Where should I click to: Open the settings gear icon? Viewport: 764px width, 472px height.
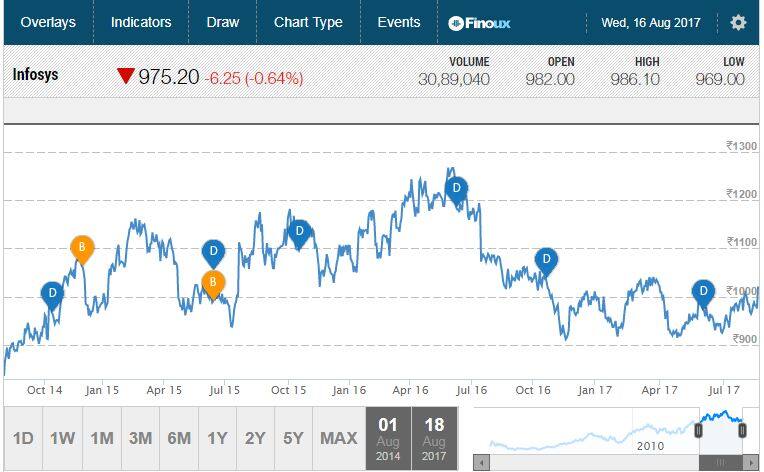(x=738, y=22)
